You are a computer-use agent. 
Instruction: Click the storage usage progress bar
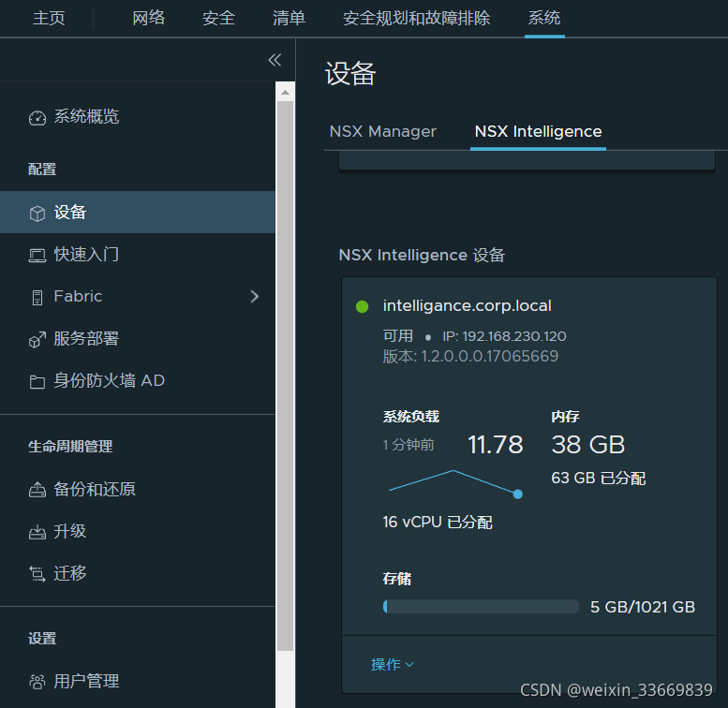(x=481, y=607)
